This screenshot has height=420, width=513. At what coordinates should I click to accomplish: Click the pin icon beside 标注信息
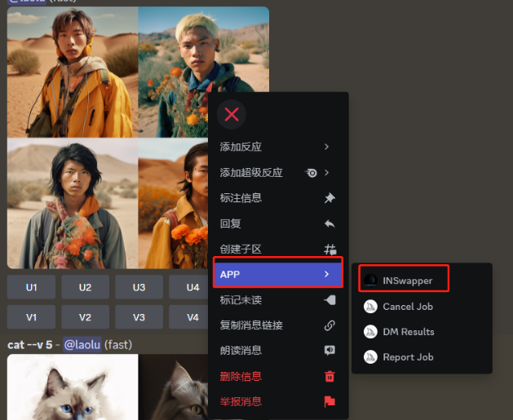coord(329,198)
